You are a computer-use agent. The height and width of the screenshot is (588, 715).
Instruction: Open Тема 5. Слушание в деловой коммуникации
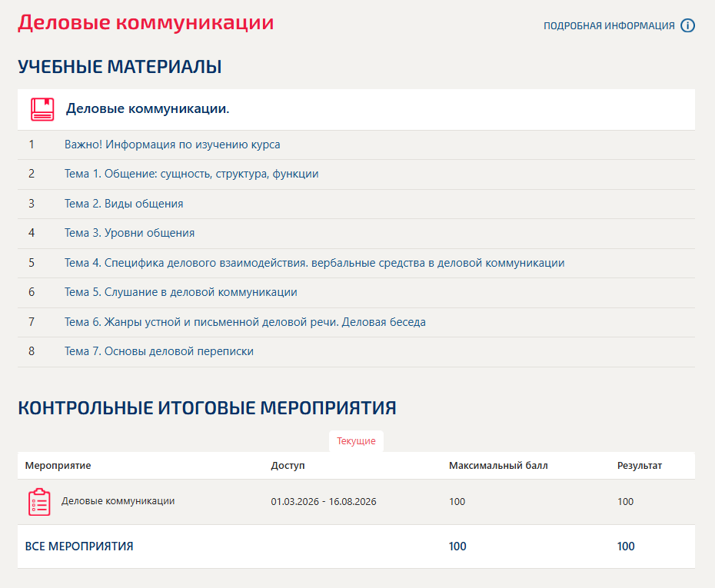[181, 292]
